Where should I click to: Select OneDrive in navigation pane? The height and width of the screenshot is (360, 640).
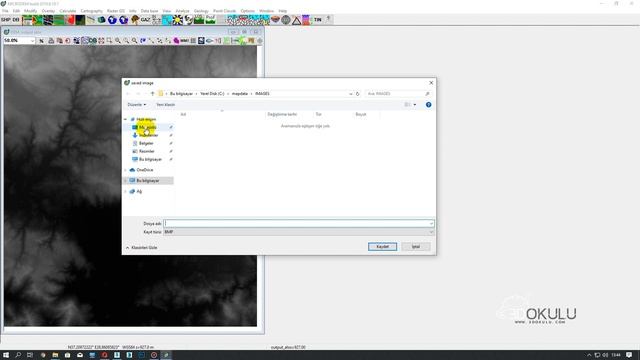coord(145,170)
